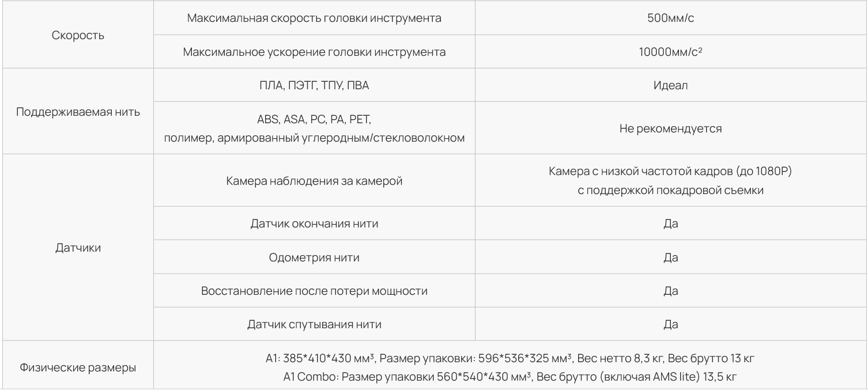
Task: Click the Скорость category cell
Action: (x=78, y=36)
